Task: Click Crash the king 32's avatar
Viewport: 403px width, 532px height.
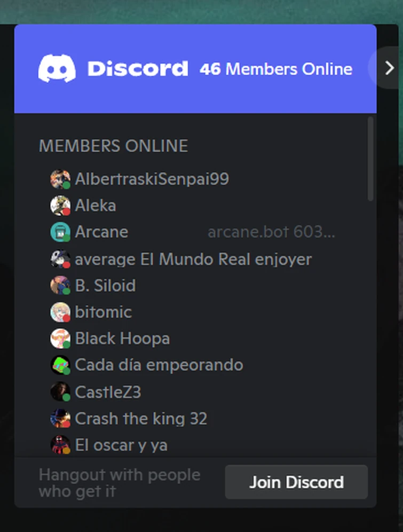Action: [x=60, y=418]
